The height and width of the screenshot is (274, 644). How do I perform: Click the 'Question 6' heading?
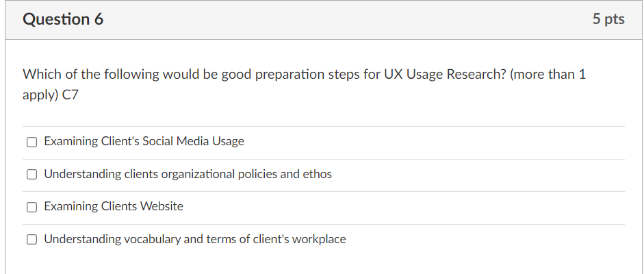pyautogui.click(x=63, y=19)
